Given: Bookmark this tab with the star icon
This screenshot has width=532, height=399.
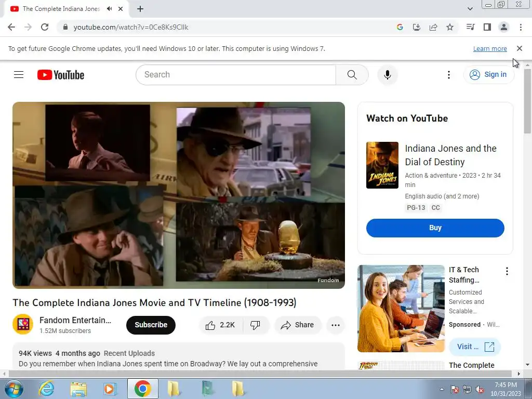Looking at the screenshot, I should pos(450,27).
